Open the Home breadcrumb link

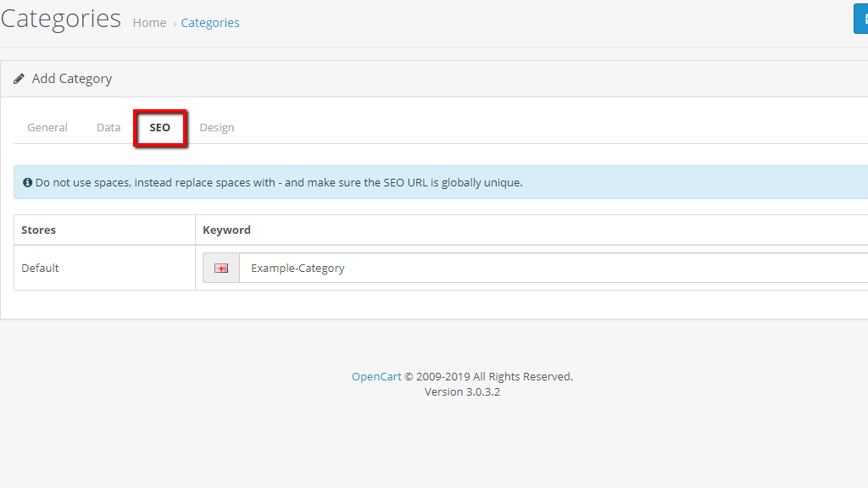[149, 23]
